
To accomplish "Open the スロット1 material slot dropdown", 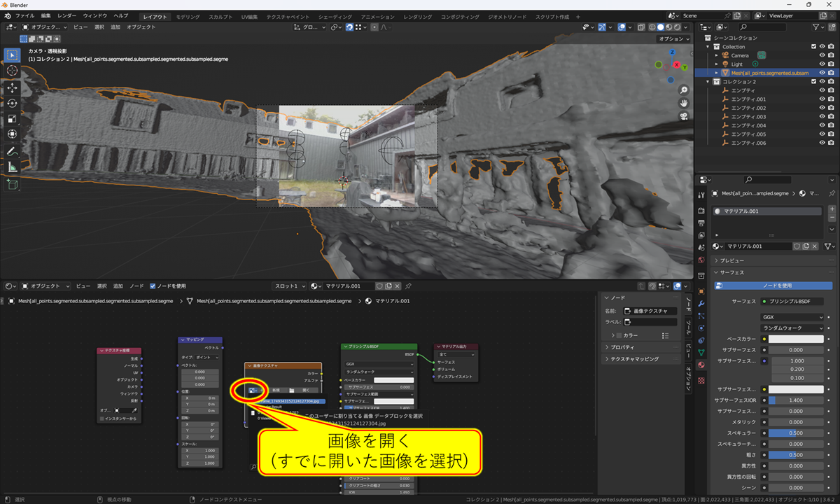I will (x=289, y=286).
